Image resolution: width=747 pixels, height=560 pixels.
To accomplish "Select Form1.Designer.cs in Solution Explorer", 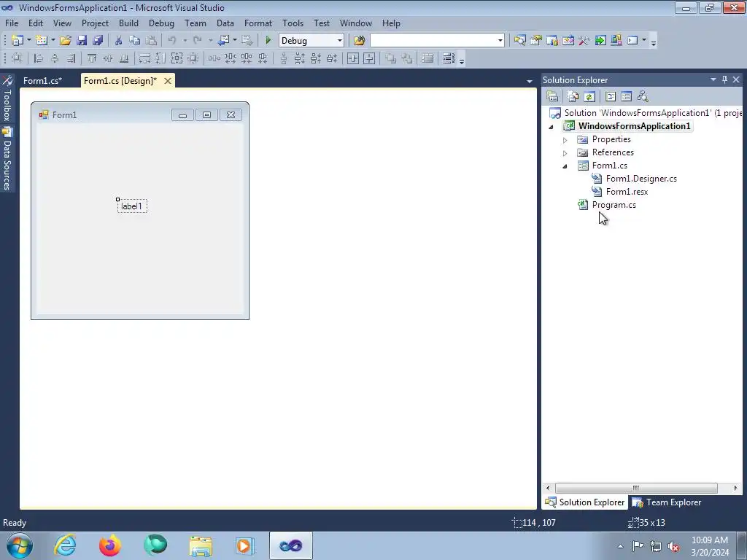I will 640,179.
